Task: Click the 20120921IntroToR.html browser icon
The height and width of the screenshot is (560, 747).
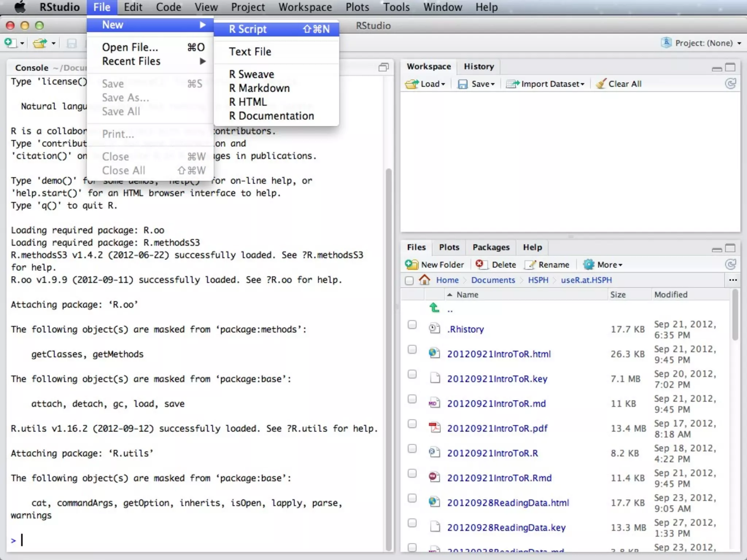Action: pyautogui.click(x=434, y=353)
